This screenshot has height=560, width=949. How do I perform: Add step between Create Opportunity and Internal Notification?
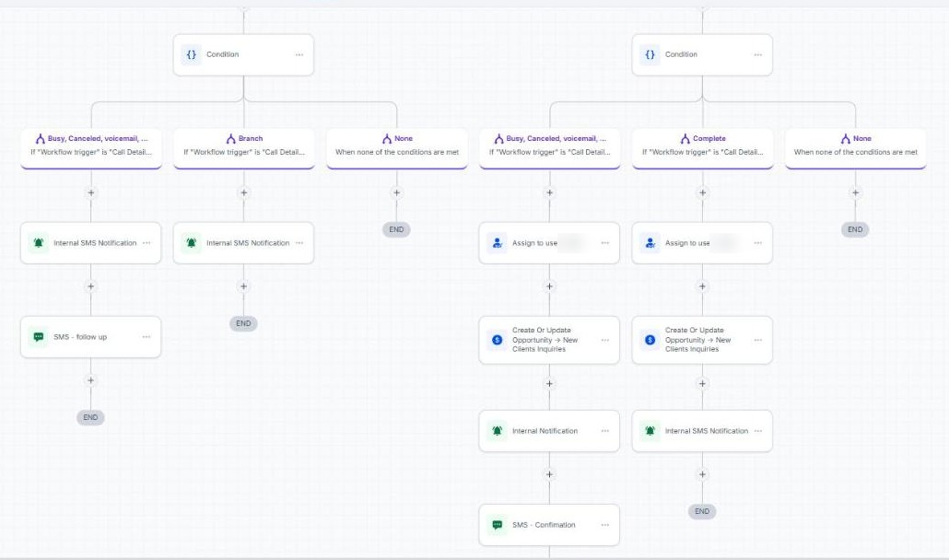[549, 383]
